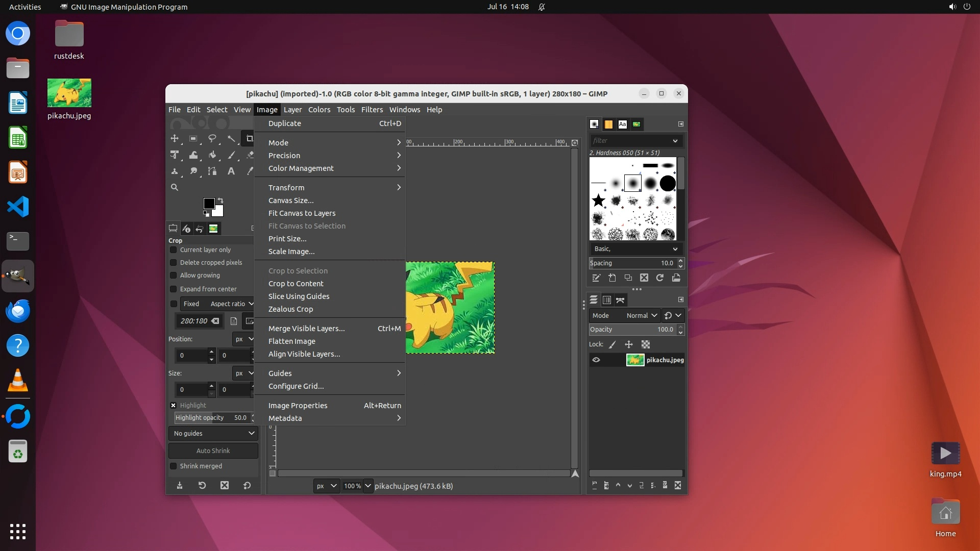This screenshot has height=551, width=980.
Task: Click the Refresh brushes icon
Action: [x=660, y=278]
